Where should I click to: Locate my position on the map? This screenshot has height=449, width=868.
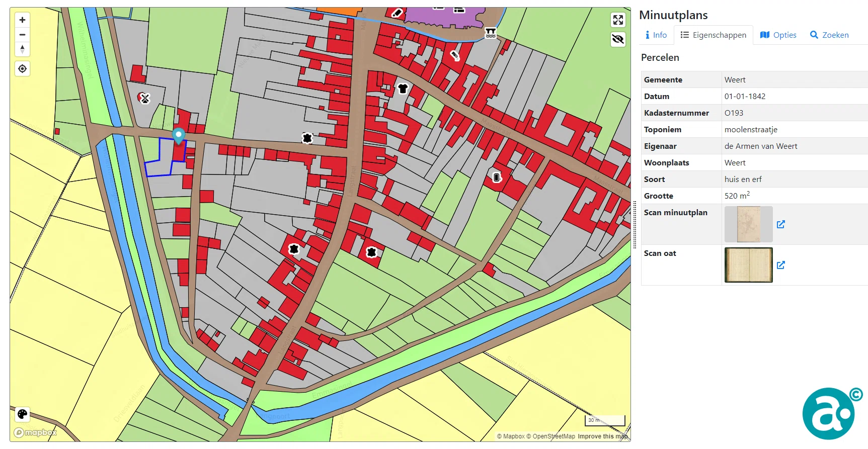22,68
